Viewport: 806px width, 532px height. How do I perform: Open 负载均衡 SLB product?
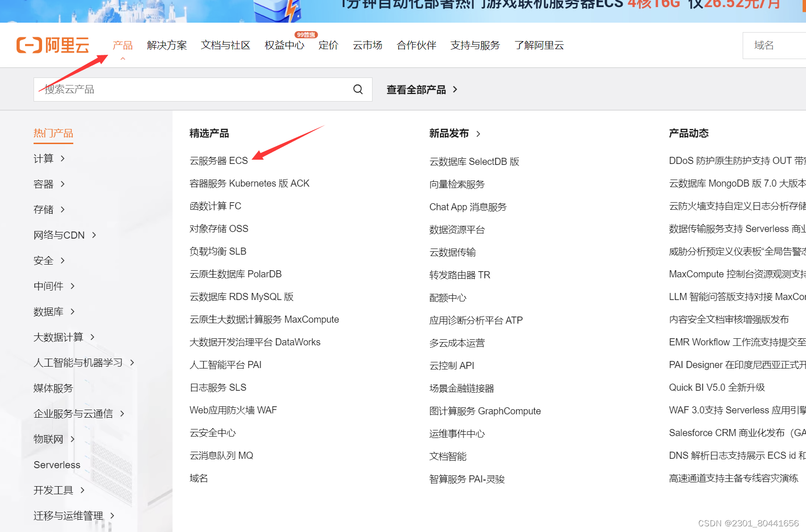218,251
